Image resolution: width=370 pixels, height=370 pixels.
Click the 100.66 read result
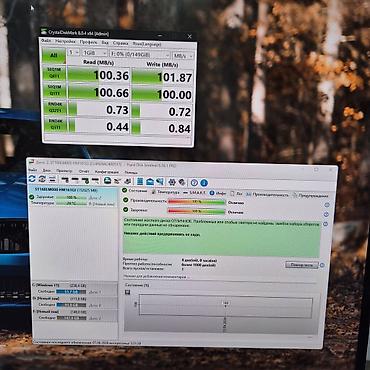point(99,93)
